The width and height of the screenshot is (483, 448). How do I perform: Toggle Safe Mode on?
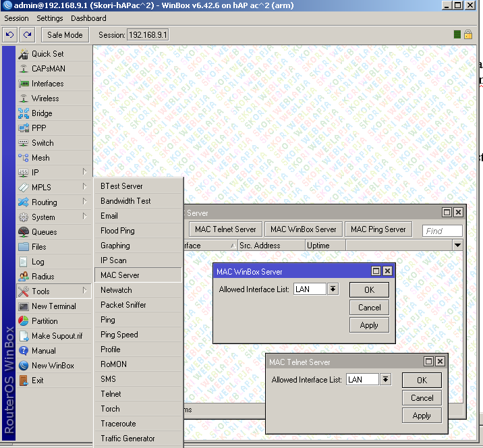point(65,34)
